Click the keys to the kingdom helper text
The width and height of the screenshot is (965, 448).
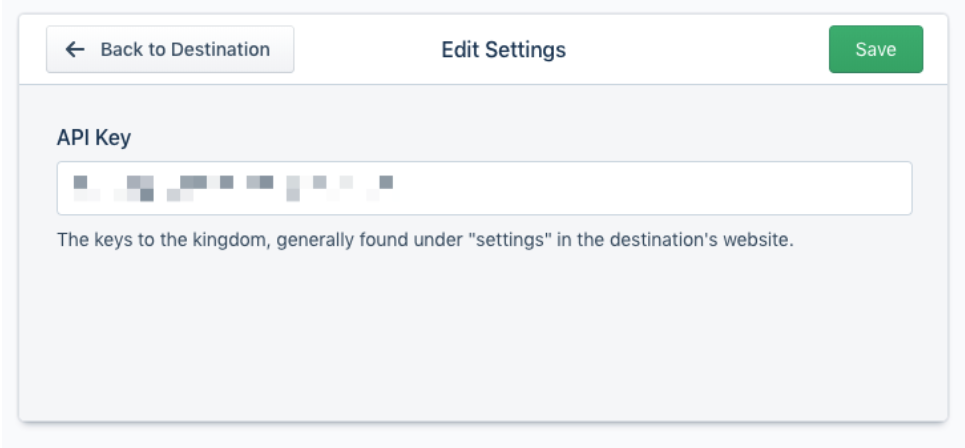click(x=424, y=241)
